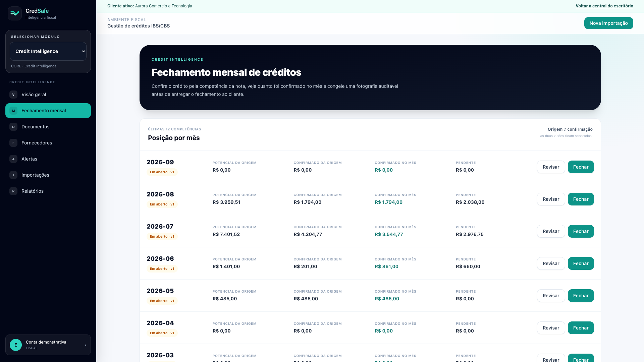Click the R icon beside Relatórios
This screenshot has height=362, width=644.
tap(13, 191)
